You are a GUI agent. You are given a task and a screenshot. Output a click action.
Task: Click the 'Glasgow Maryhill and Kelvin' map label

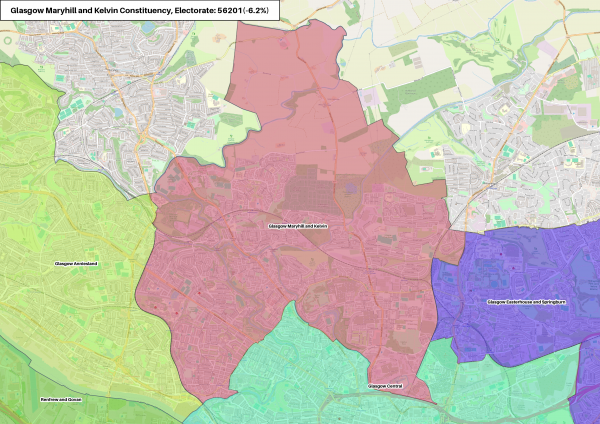click(x=298, y=226)
